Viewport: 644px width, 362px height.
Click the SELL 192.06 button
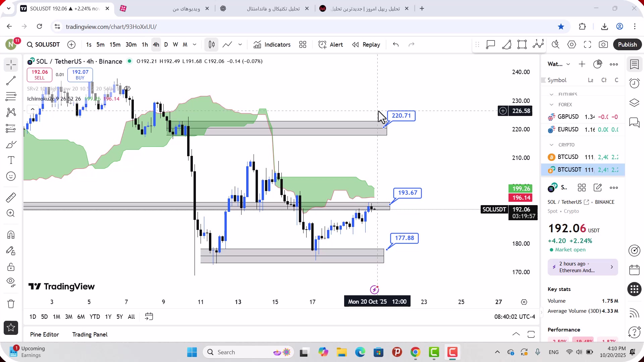coord(40,75)
